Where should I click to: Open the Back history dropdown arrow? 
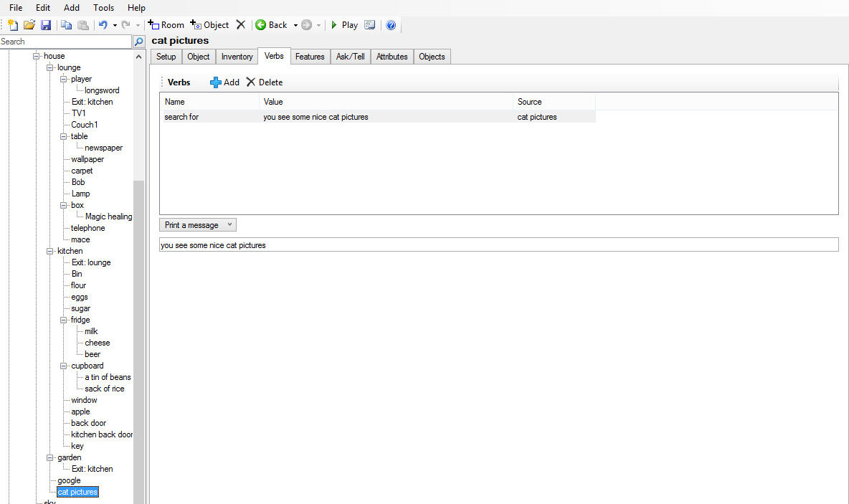click(x=295, y=25)
